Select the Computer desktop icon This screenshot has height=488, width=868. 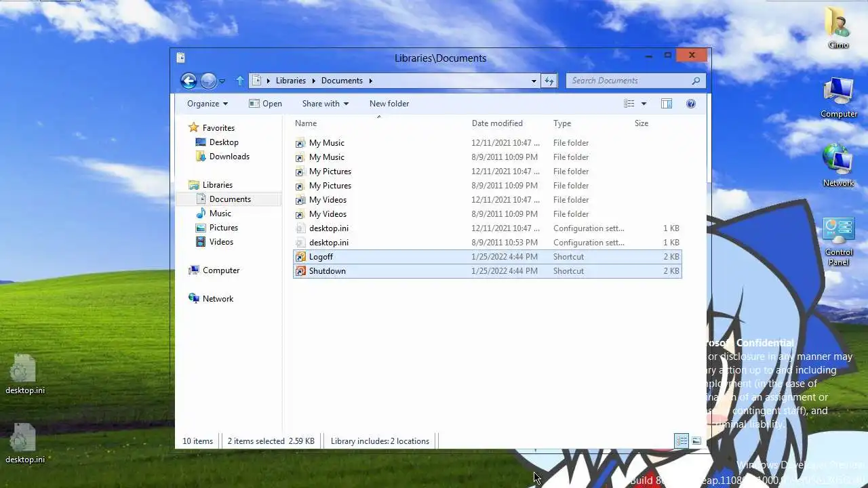839,98
